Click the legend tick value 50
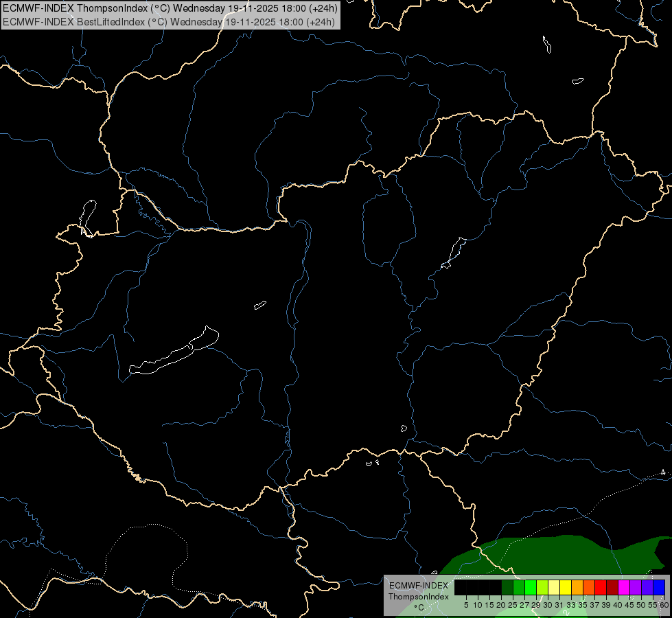672x618 pixels. click(x=640, y=605)
